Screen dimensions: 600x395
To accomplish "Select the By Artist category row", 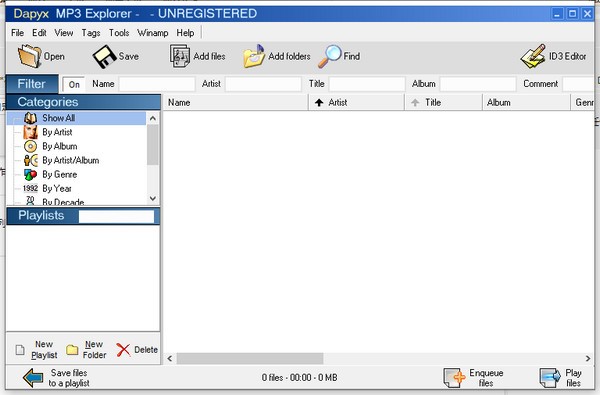I will coord(76,132).
